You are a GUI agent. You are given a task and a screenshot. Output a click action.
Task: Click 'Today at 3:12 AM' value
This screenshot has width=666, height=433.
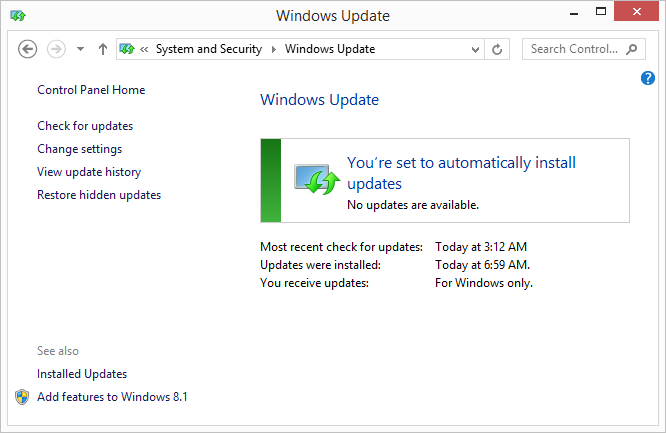(x=481, y=247)
